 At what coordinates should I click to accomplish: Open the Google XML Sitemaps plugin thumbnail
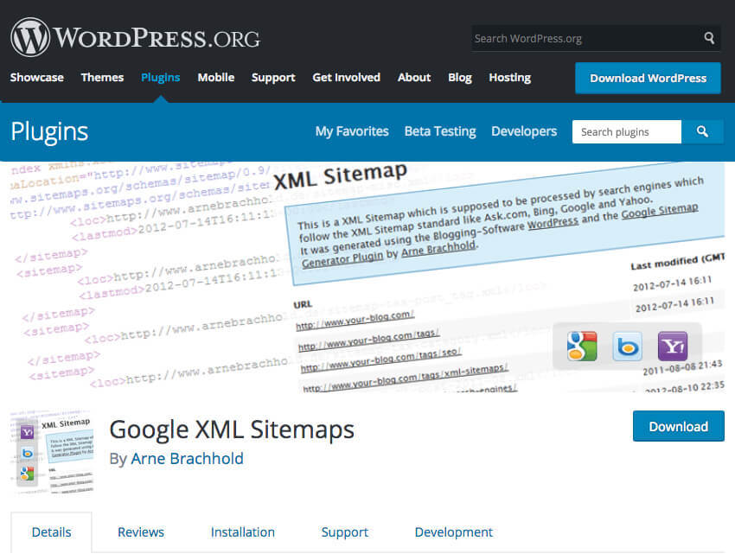[52, 452]
